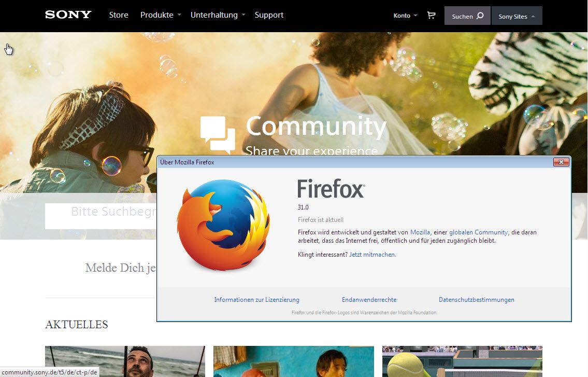Open the Support menu item

(x=269, y=15)
